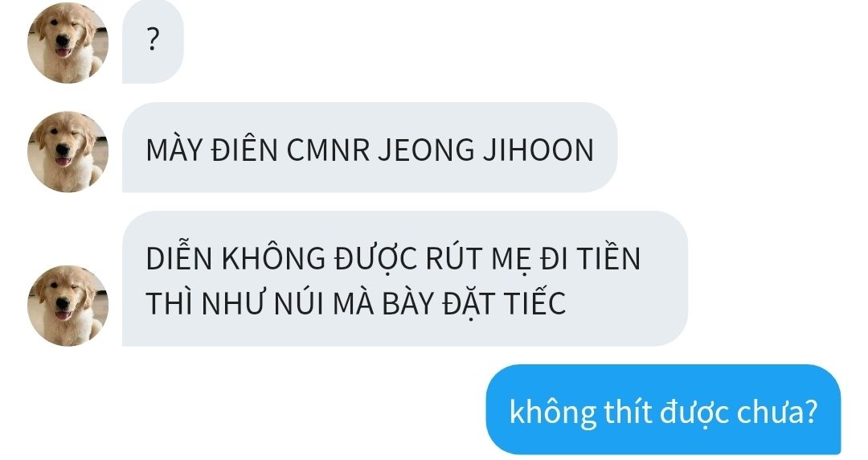Image resolution: width=868 pixels, height=460 pixels.
Task: Click the words "ĐẶT TIẾC" at the message end
Action: [x=504, y=304]
